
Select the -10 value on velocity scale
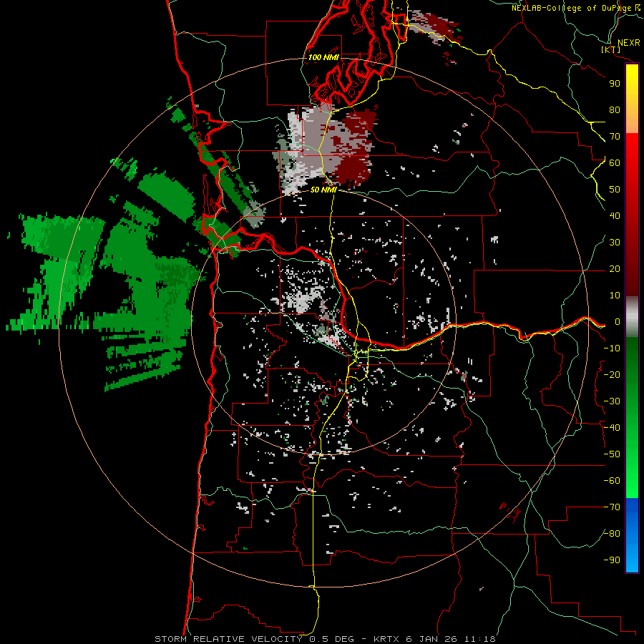click(x=612, y=348)
